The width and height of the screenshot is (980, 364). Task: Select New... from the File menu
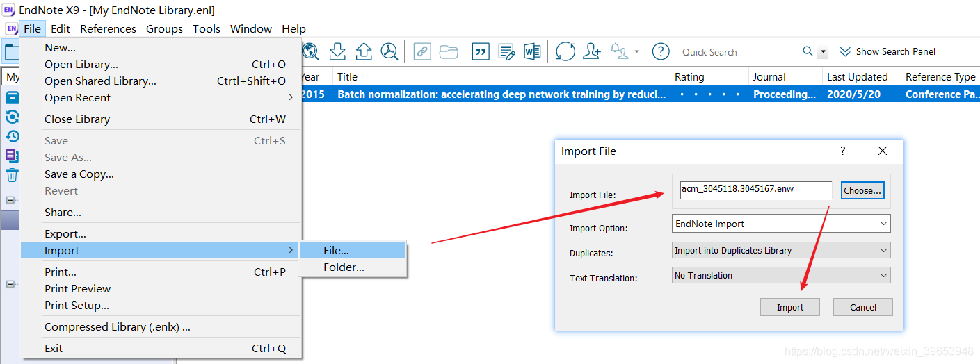point(161,47)
